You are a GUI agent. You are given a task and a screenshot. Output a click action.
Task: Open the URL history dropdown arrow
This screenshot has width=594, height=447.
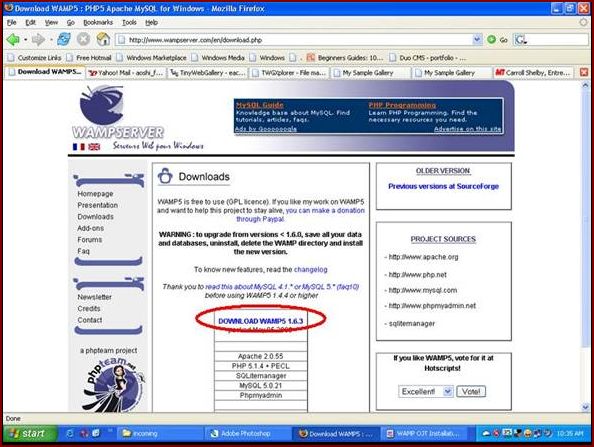[477, 39]
